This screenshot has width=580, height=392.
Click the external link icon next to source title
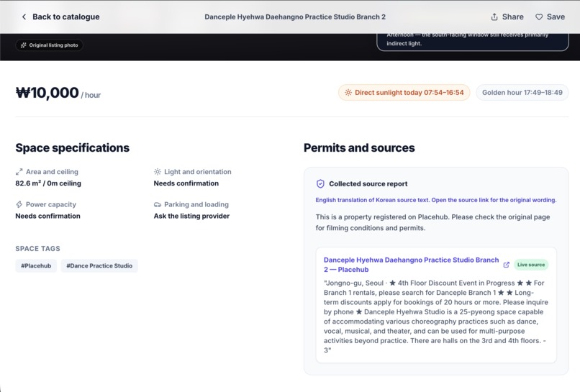507,265
